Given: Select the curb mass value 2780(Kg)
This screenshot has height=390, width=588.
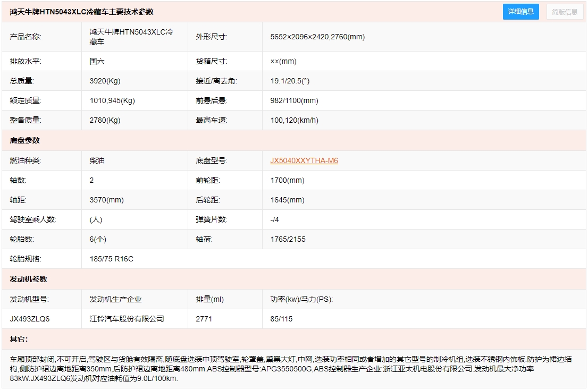Looking at the screenshot, I should point(105,120).
